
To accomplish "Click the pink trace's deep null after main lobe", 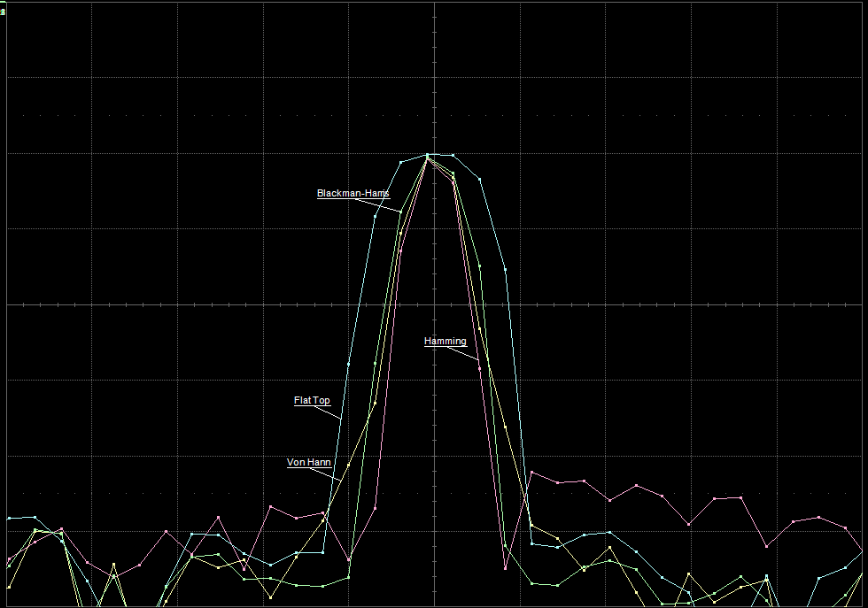I will click(505, 568).
